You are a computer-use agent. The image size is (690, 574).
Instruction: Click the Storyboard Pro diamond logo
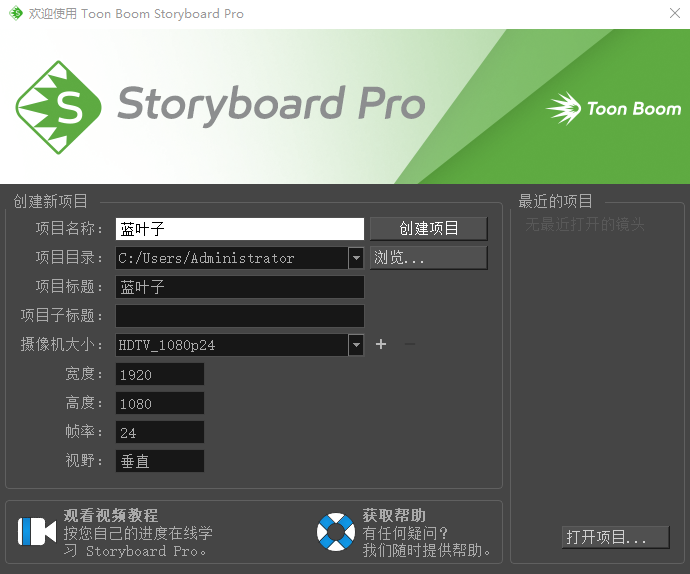point(59,107)
